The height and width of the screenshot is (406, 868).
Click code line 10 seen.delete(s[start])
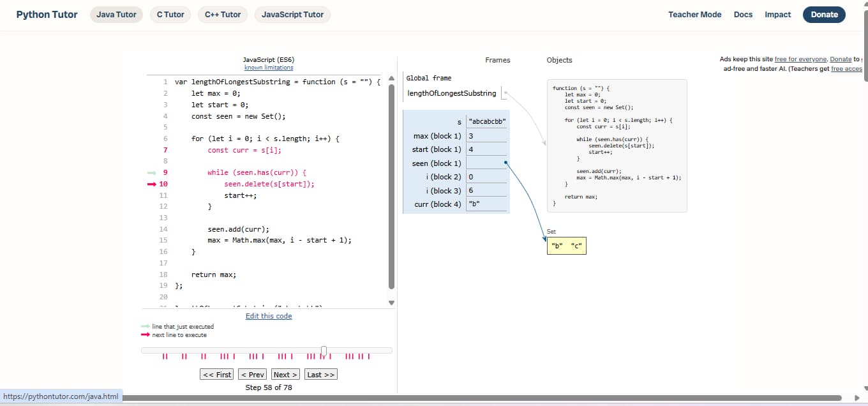pos(269,184)
